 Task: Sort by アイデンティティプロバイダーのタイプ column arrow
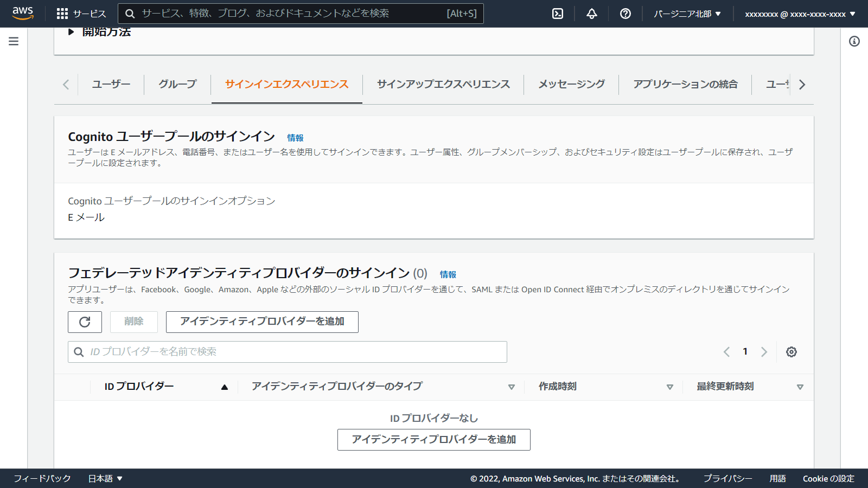(511, 387)
